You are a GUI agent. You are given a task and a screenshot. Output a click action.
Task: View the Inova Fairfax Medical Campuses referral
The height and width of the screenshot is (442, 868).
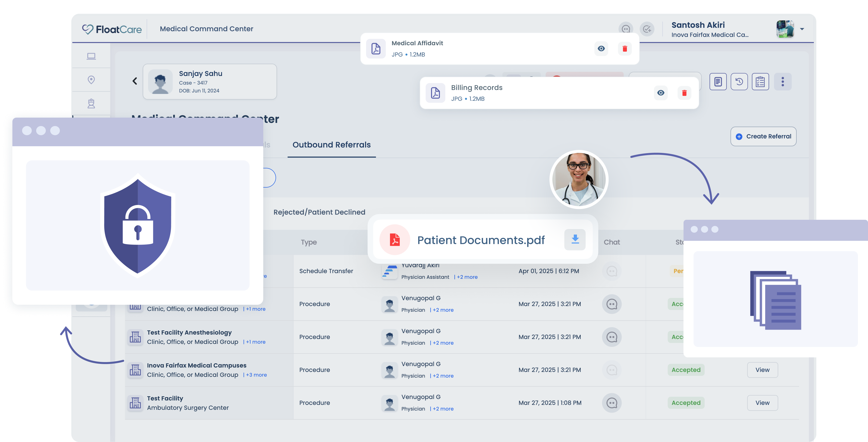(762, 370)
